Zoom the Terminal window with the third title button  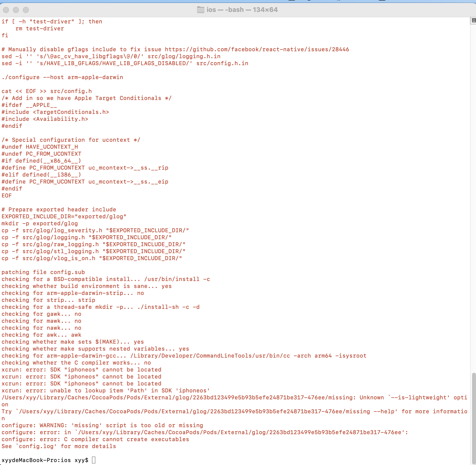click(26, 10)
